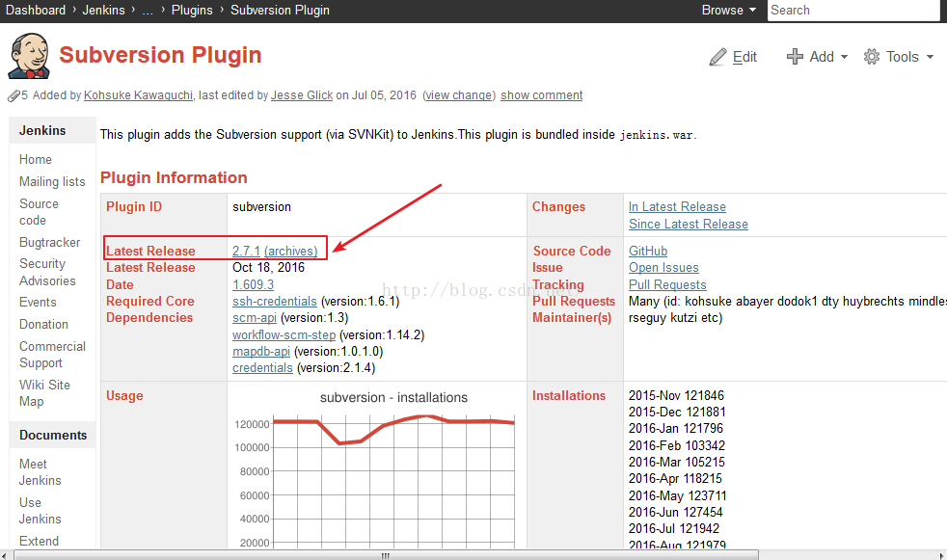947x560 pixels.
Task: Click the horizontal scrollbar thumb
Action: (x=386, y=555)
